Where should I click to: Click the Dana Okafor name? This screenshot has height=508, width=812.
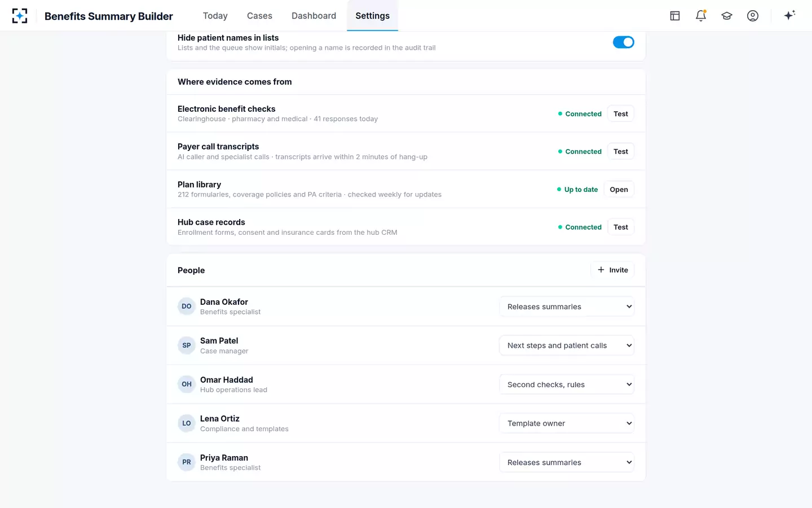click(224, 302)
